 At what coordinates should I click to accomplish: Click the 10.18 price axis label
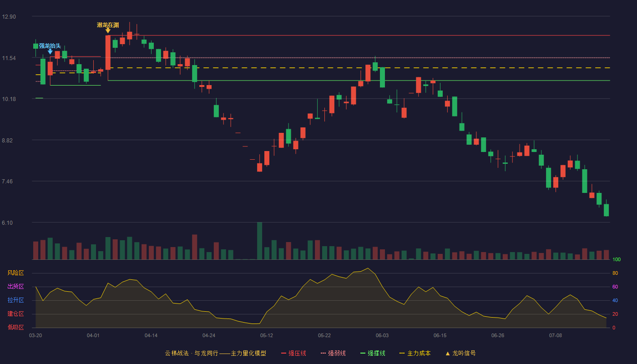click(9, 99)
